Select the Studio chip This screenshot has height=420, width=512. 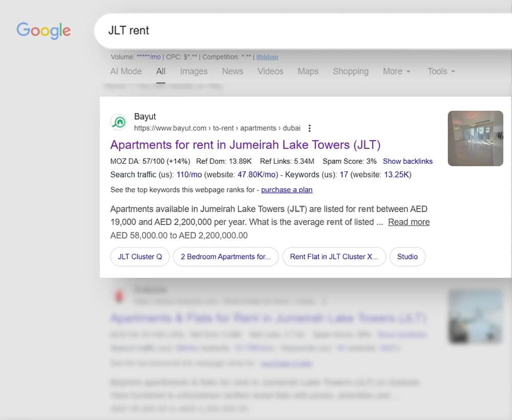pos(407,256)
